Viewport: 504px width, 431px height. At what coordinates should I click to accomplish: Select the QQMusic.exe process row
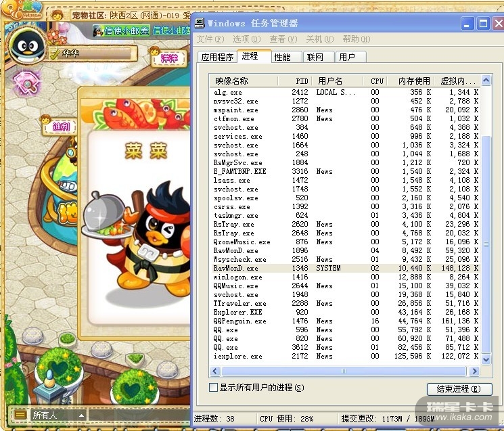pyautogui.click(x=346, y=286)
